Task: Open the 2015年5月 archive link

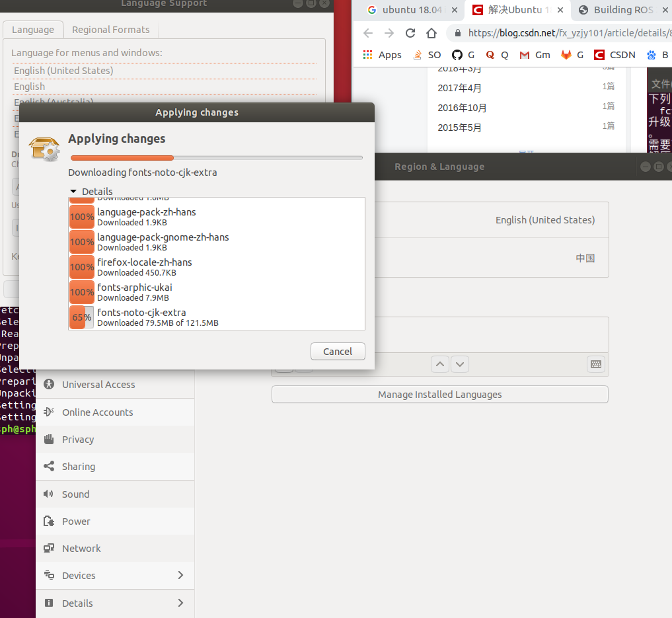Action: [x=459, y=128]
